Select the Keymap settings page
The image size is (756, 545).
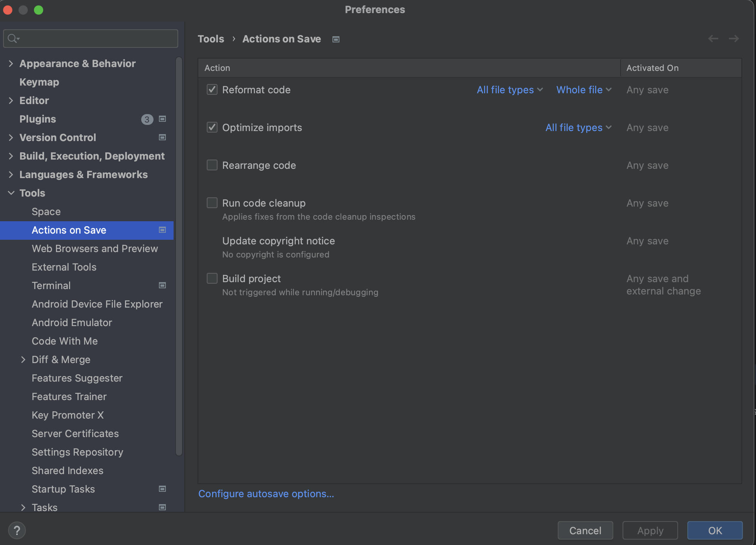(x=39, y=82)
